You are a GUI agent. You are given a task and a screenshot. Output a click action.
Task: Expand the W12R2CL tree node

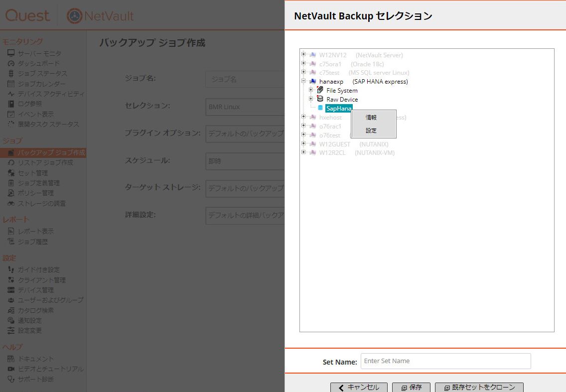tap(303, 152)
